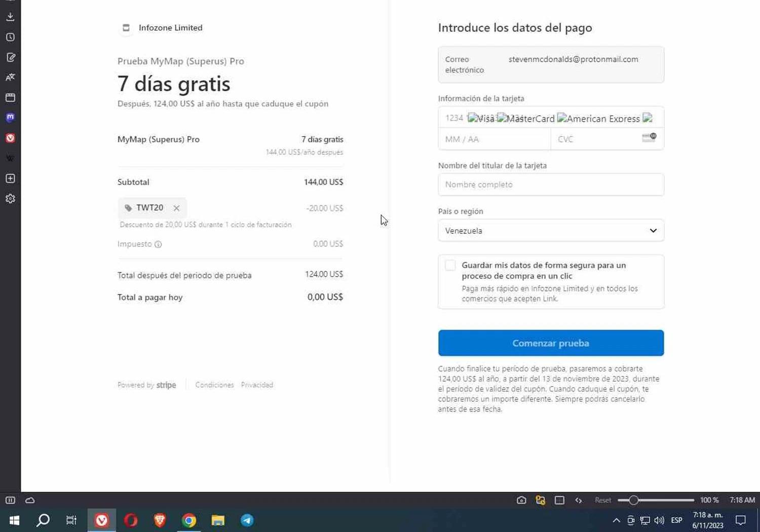Open Windows taskbar search

click(x=43, y=520)
